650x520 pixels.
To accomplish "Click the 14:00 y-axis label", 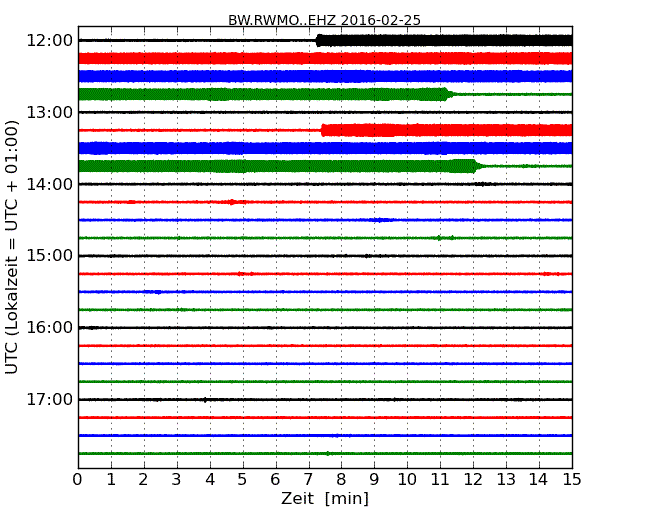I will [x=50, y=184].
